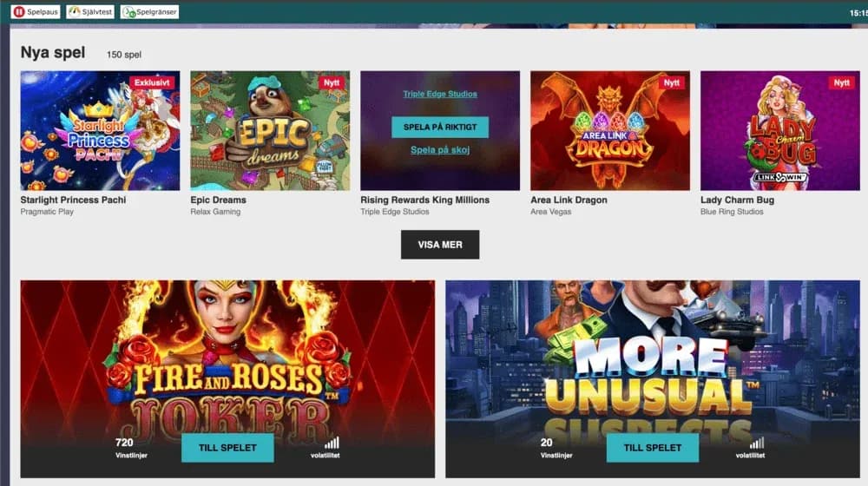Click the Nytt badge on Area Link Dragon
This screenshot has width=868, height=486.
(x=672, y=82)
